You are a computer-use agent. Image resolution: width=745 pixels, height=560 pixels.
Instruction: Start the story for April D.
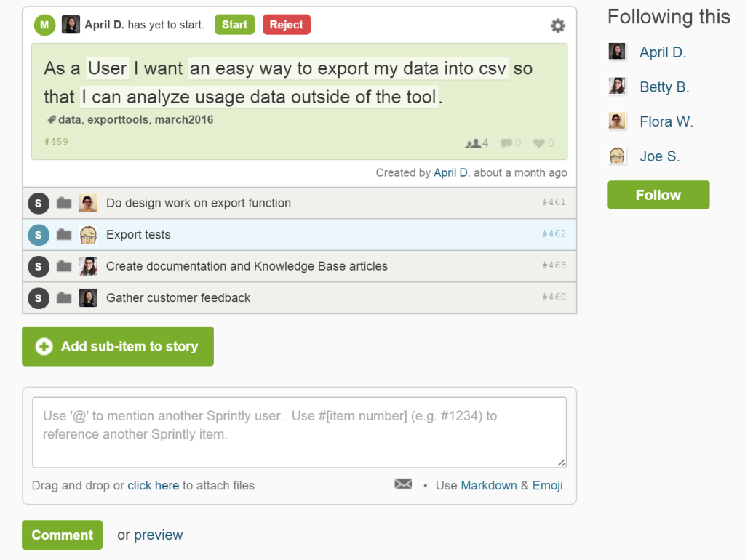point(234,24)
